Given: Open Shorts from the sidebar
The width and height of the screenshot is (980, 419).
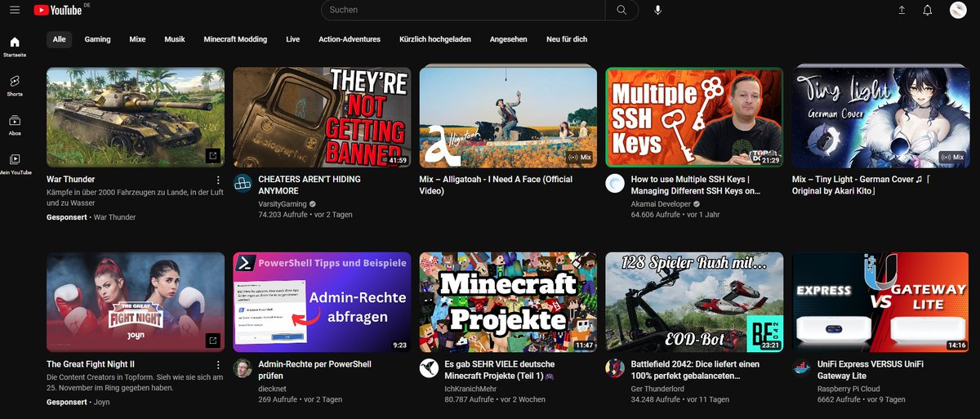Looking at the screenshot, I should click(15, 86).
